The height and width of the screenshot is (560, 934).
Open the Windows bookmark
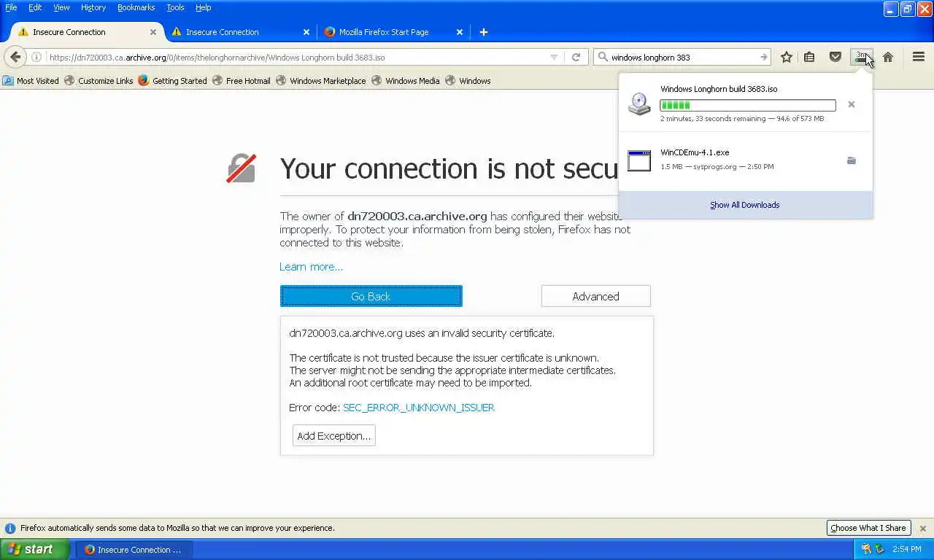pyautogui.click(x=468, y=81)
